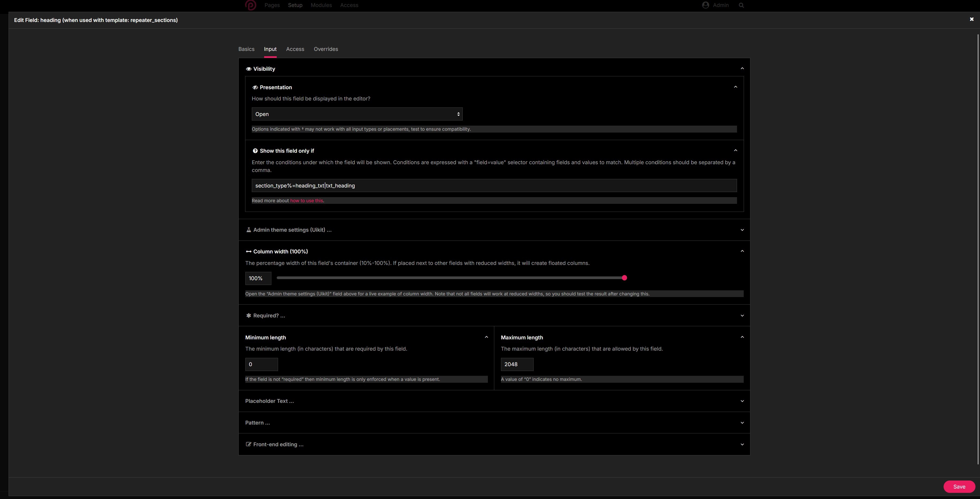Click the flask icon for Admin theme settings
The image size is (980, 499).
[248, 230]
